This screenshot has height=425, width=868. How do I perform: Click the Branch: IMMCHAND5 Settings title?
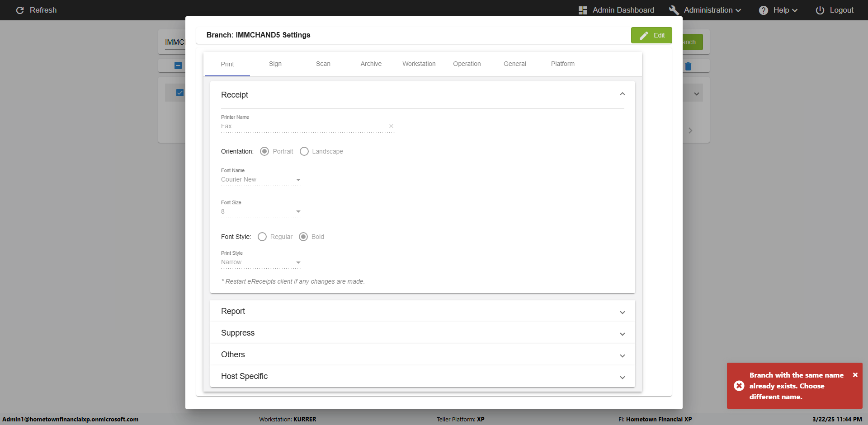click(x=258, y=35)
